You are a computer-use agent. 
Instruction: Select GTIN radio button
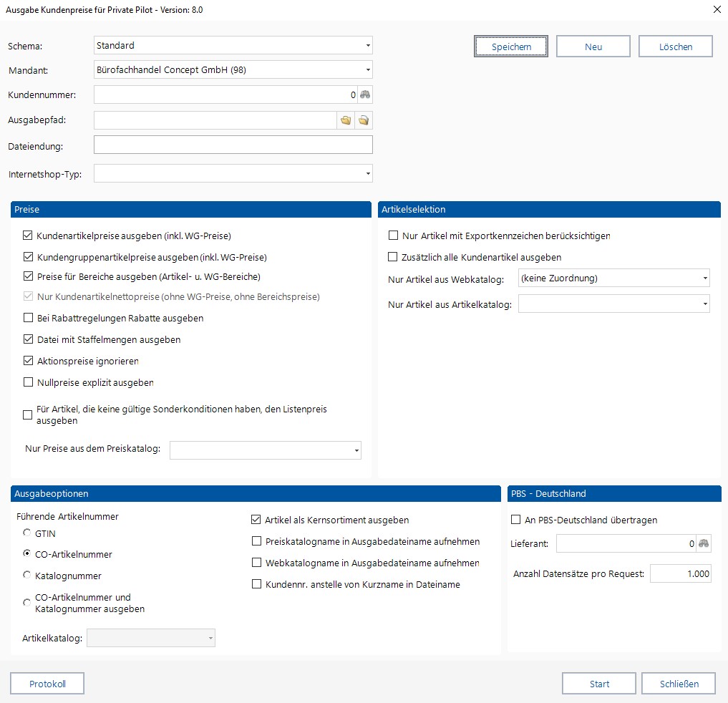(27, 533)
